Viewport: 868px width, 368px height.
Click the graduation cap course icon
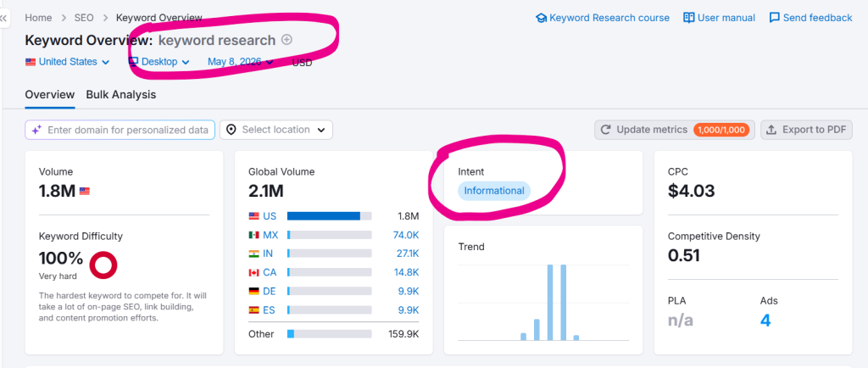541,19
